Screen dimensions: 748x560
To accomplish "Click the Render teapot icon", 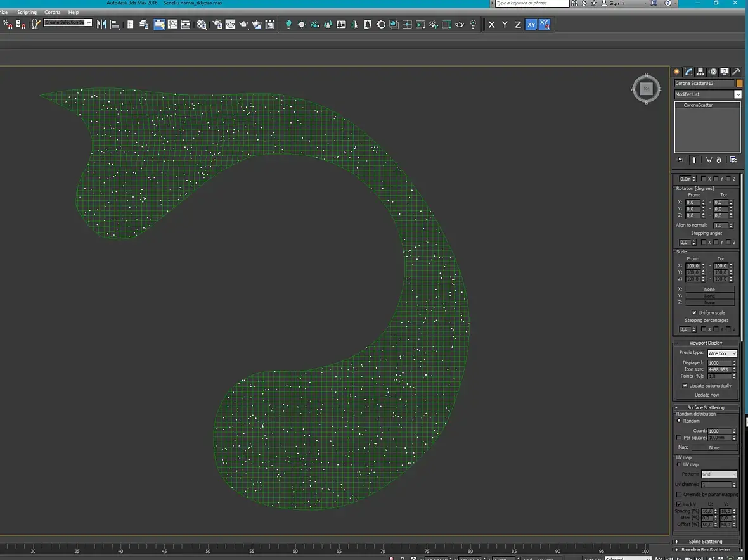I will (243, 24).
